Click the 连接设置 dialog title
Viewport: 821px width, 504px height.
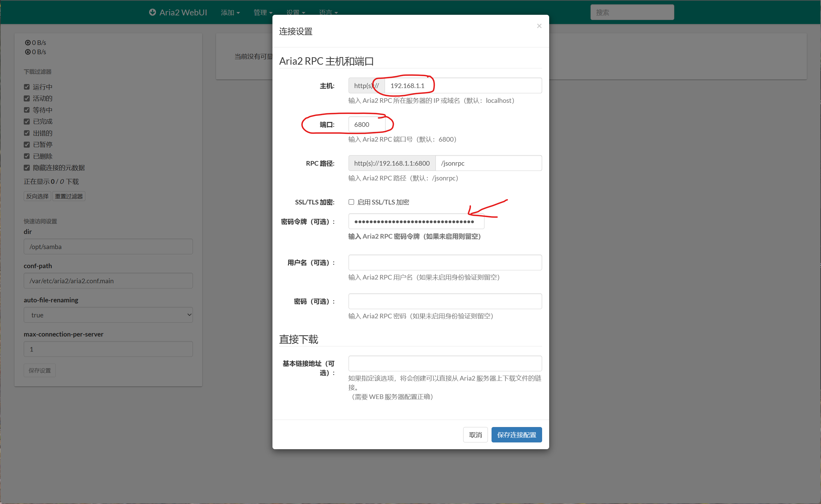[296, 32]
